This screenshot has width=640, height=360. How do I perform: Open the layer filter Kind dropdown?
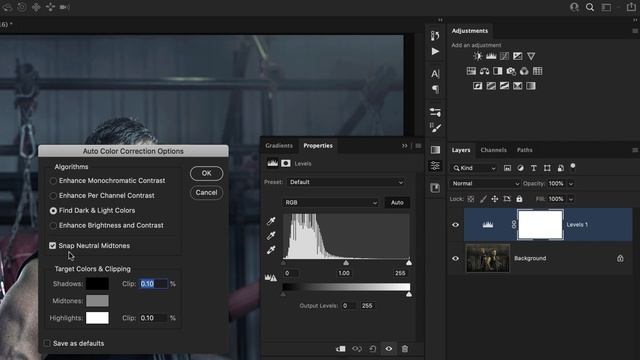point(475,168)
